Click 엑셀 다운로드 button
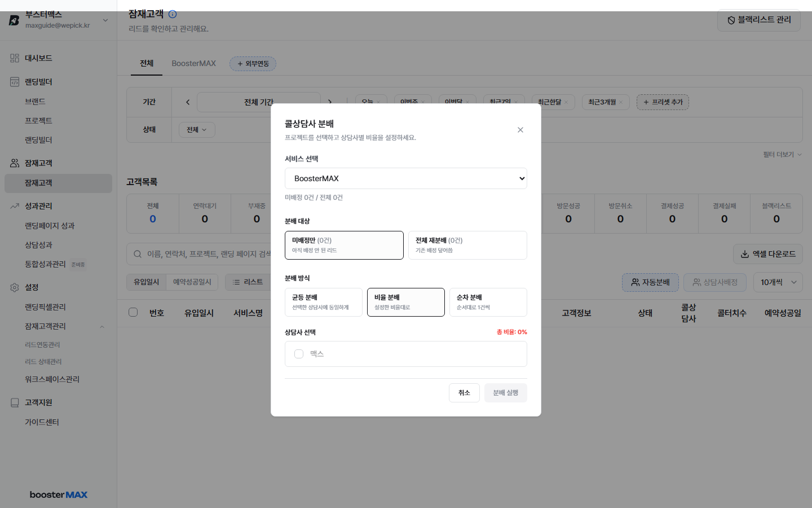Viewport: 812px width, 508px height. pyautogui.click(x=768, y=254)
